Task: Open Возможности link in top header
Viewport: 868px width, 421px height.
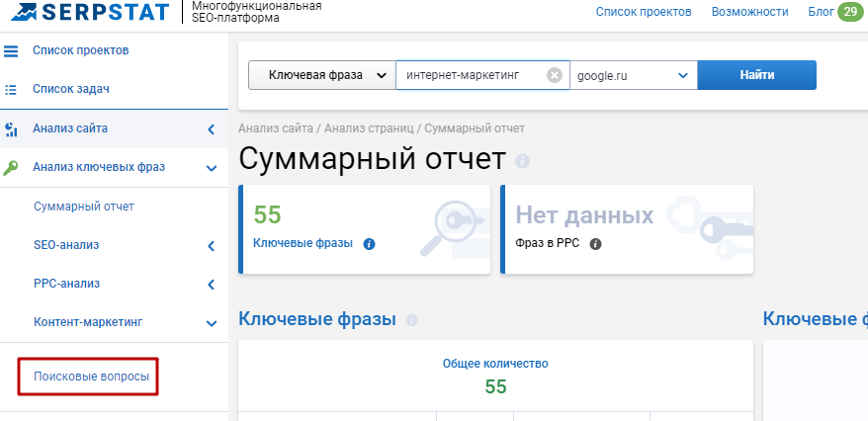Action: (x=750, y=12)
